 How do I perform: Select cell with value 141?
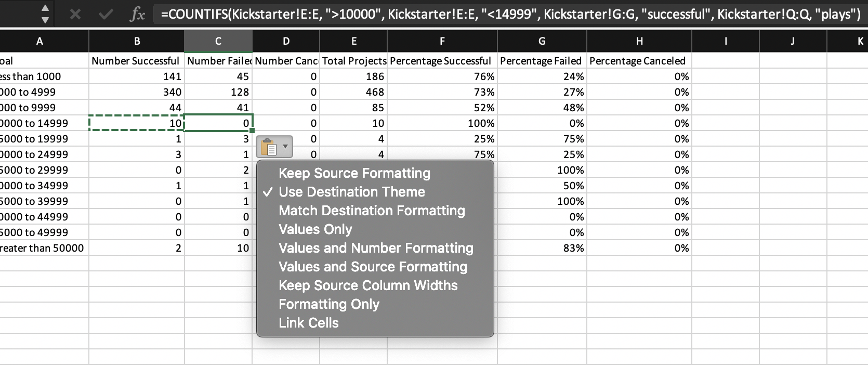click(137, 76)
